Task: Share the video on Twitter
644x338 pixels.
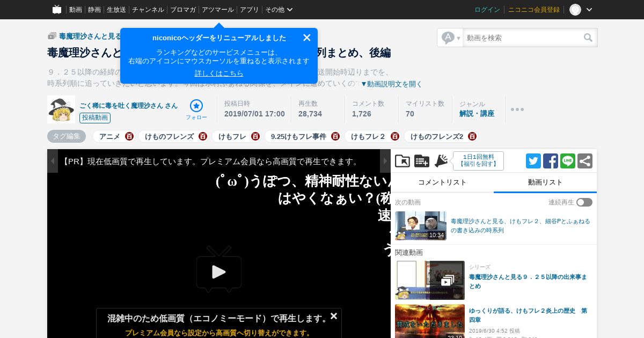Action: click(x=533, y=161)
